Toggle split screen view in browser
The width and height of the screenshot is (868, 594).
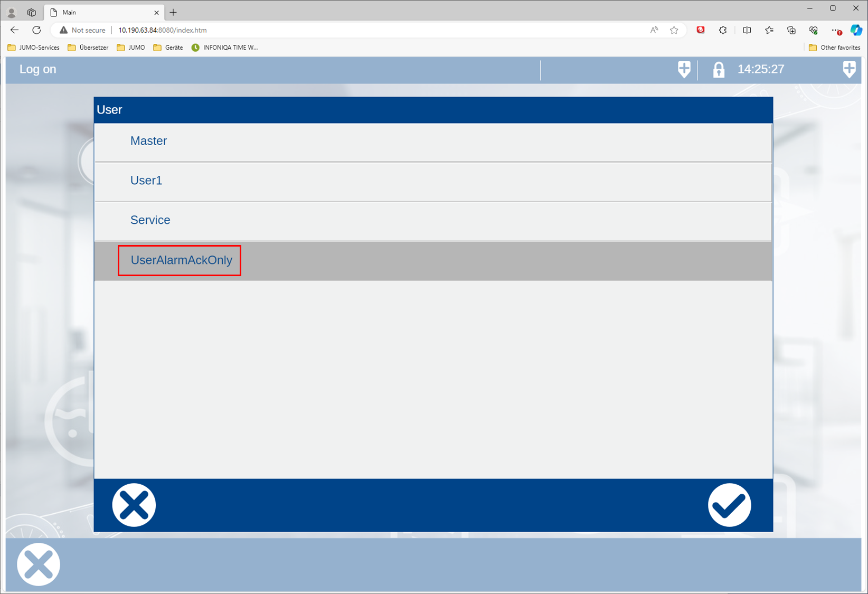tap(747, 30)
